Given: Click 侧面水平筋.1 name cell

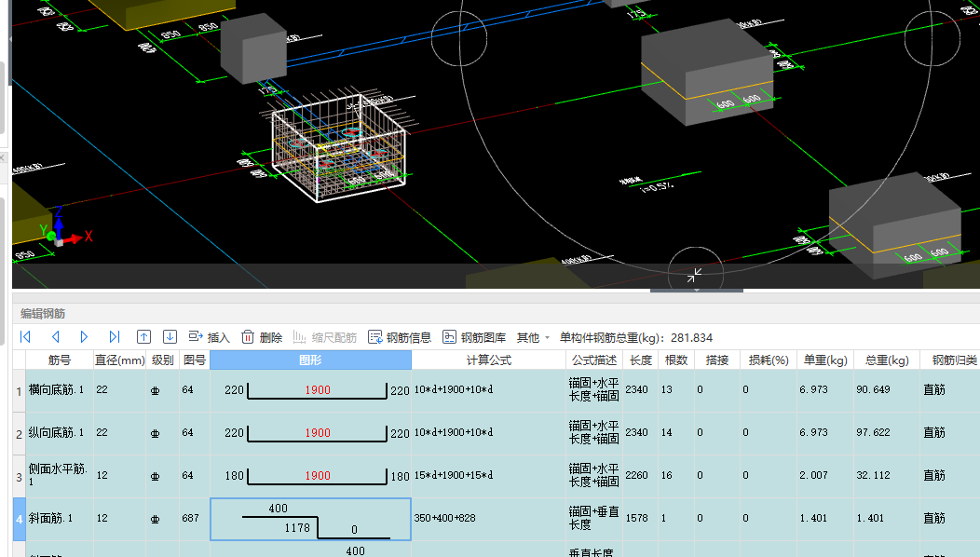Looking at the screenshot, I should pyautogui.click(x=60, y=476).
